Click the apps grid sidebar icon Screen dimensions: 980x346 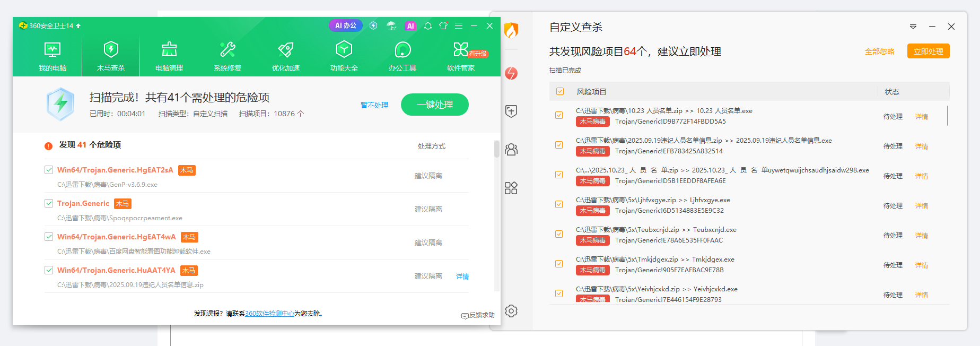point(511,188)
